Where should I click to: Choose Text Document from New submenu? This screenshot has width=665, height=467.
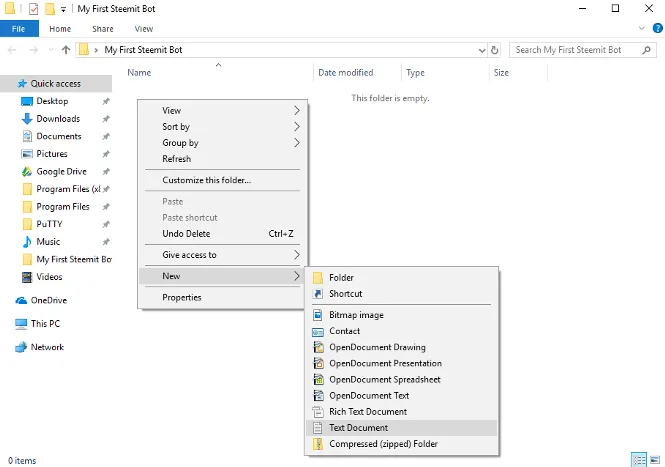[358, 428]
